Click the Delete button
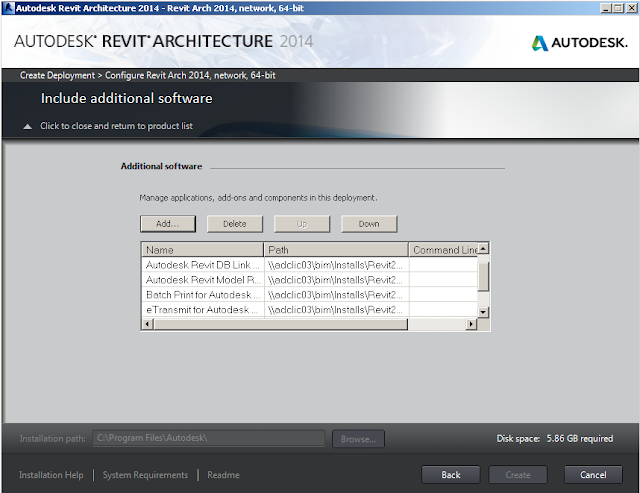This screenshot has width=640, height=493. 235,224
